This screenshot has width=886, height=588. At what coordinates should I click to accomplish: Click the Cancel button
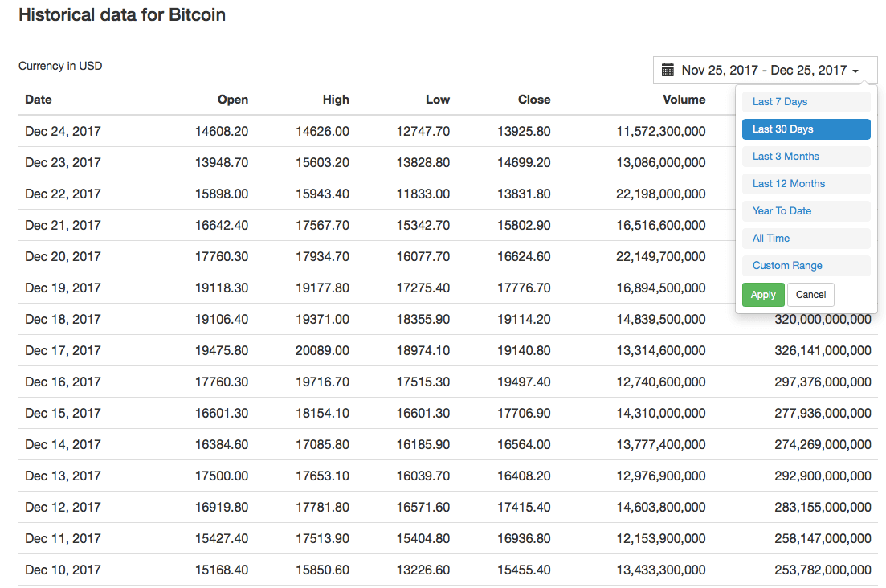[810, 294]
